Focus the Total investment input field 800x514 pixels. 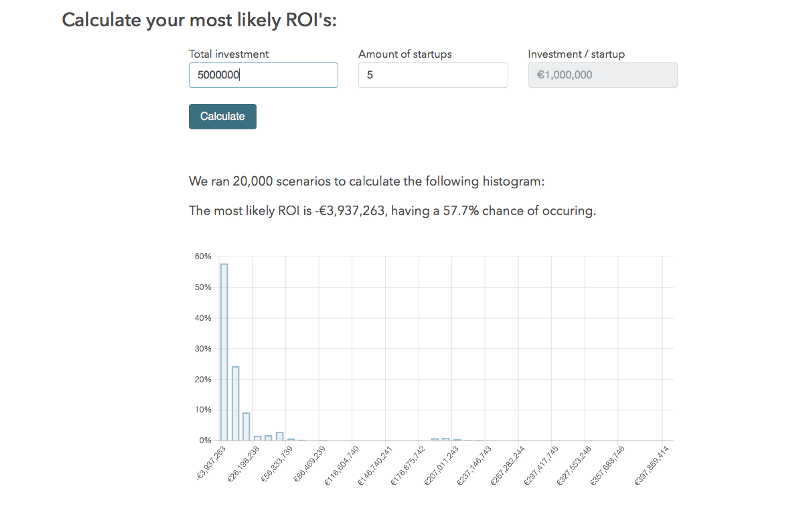tap(263, 75)
